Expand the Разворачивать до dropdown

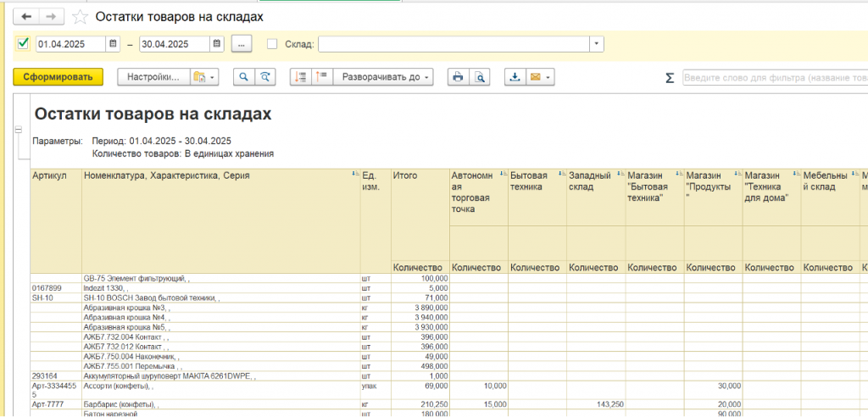(x=384, y=77)
